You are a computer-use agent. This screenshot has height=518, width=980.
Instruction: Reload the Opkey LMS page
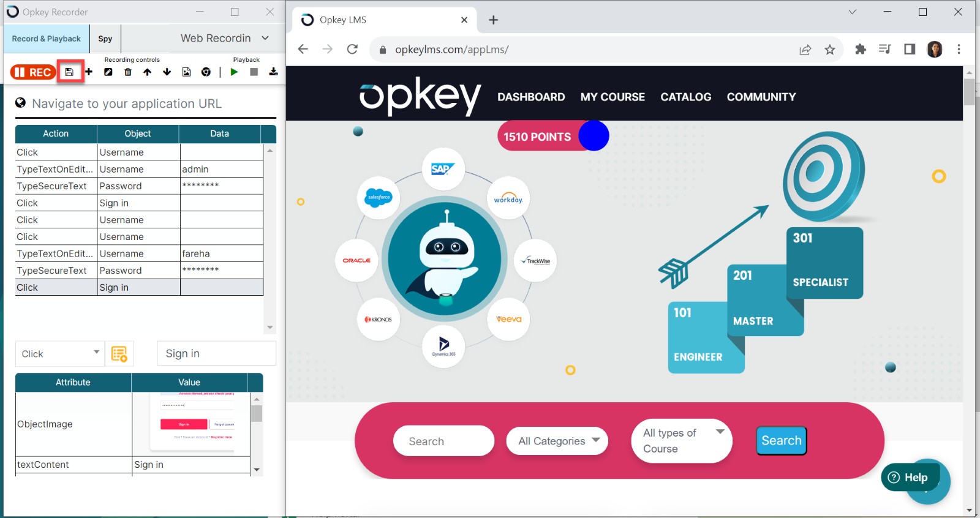click(352, 49)
